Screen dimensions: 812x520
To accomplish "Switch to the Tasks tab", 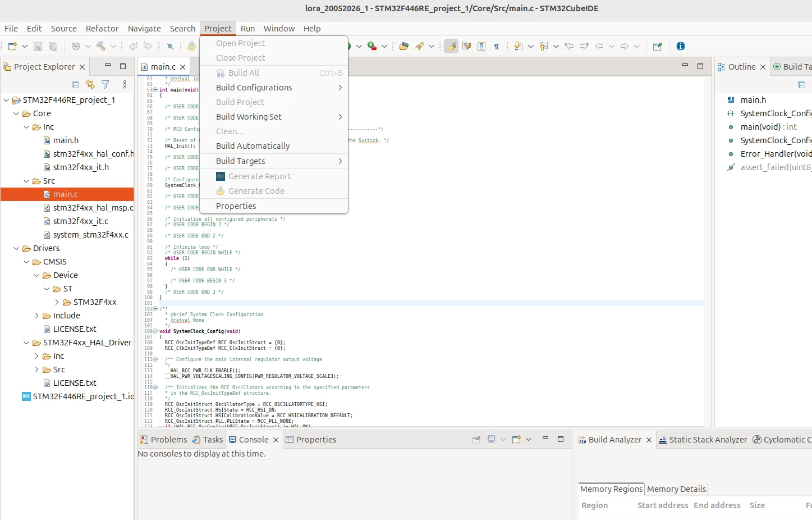I will click(207, 440).
